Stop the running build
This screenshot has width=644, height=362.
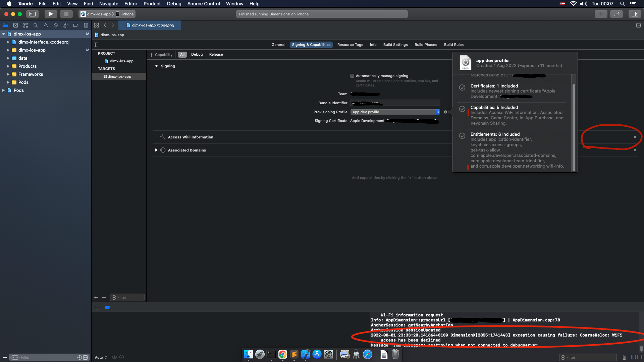tap(66, 14)
